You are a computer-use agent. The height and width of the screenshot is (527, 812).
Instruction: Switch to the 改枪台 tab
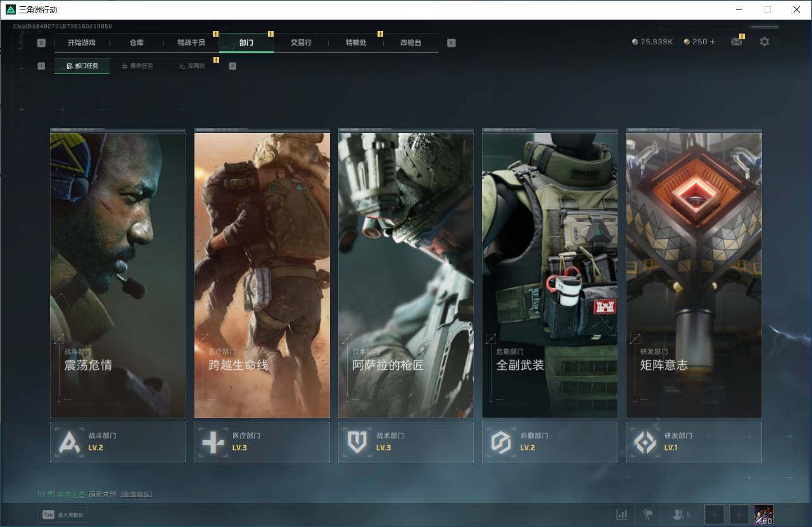coord(410,42)
